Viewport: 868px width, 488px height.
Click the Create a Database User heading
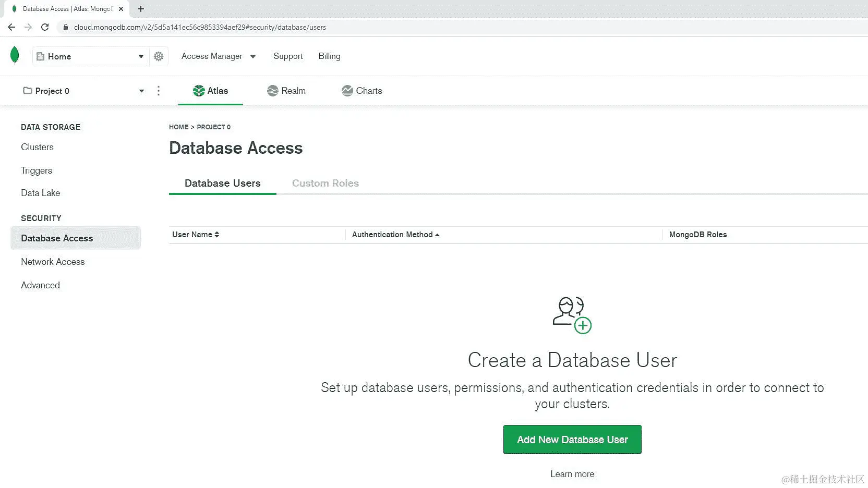tap(572, 360)
